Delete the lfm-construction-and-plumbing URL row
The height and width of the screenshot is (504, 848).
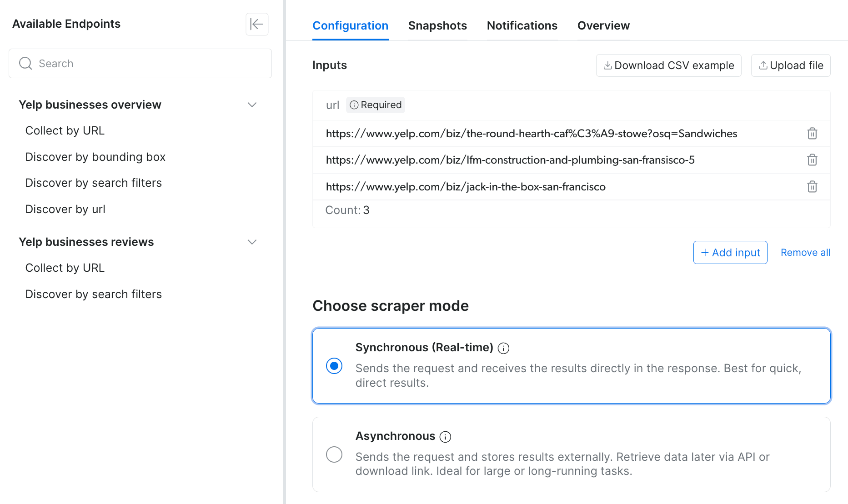pyautogui.click(x=812, y=160)
